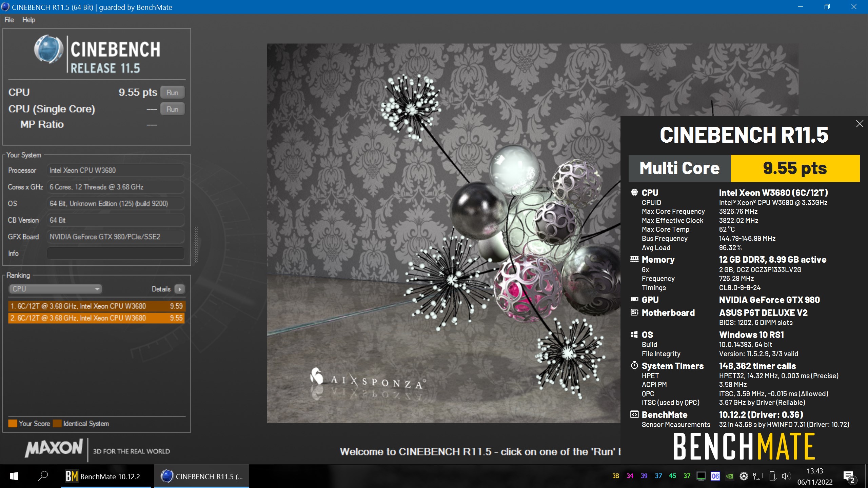Select ranking entry with score 9.59
The image size is (868, 488).
click(x=96, y=306)
